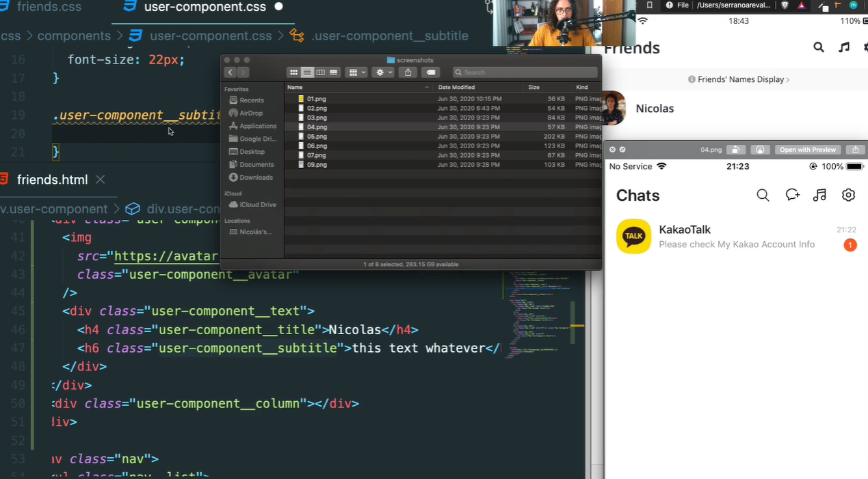Click the search icon on Friends page

(819, 47)
